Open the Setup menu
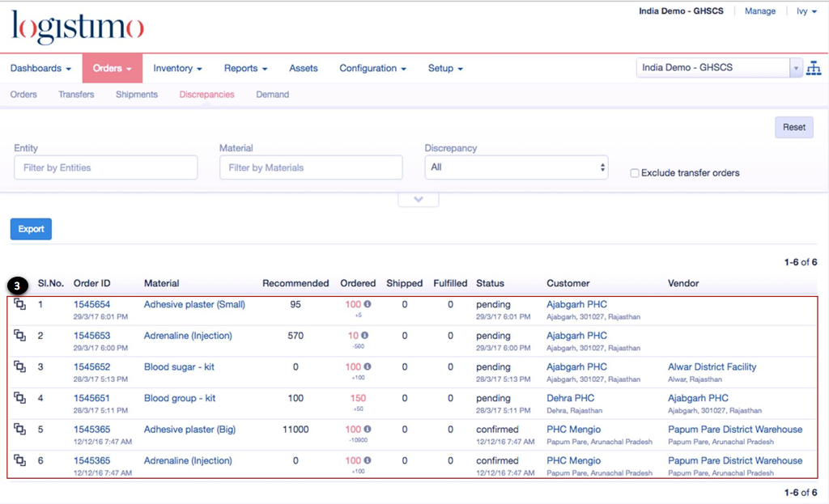Screen dimensions: 829x504 (445, 68)
